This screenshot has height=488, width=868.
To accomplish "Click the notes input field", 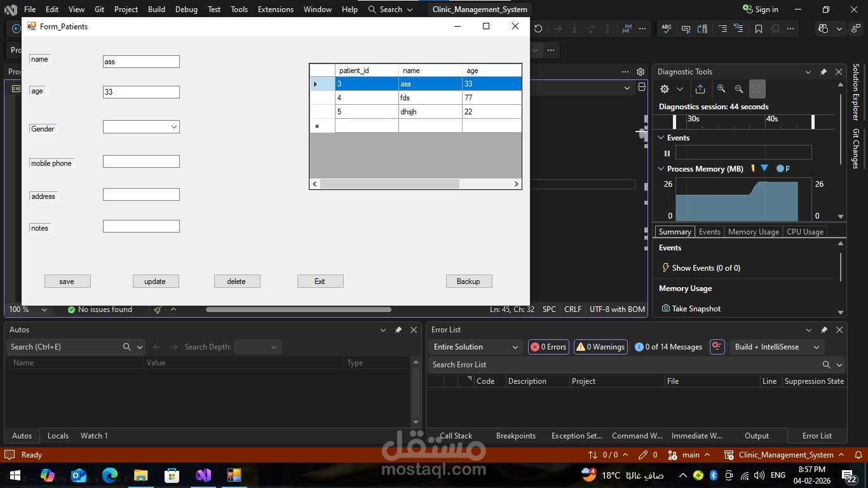I will pos(141,226).
